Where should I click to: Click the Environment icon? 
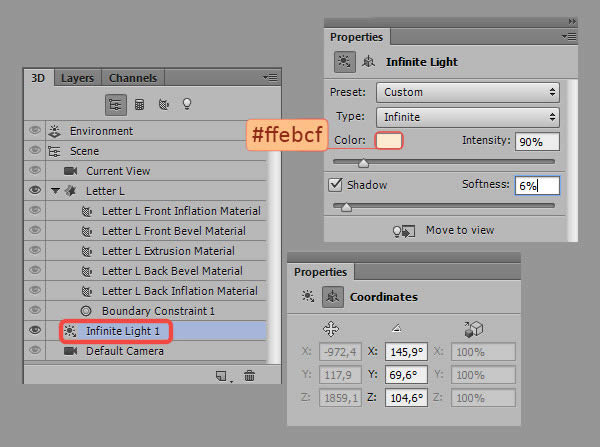tap(54, 131)
